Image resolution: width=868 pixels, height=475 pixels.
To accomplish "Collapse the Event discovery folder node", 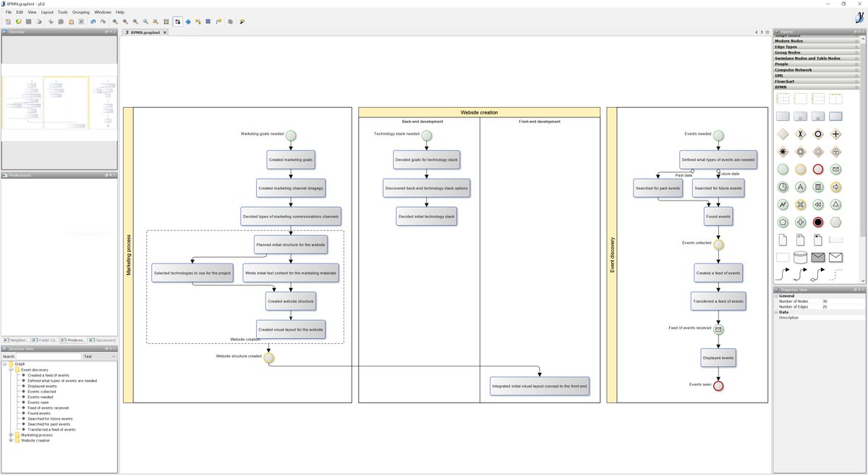I will click(11, 370).
